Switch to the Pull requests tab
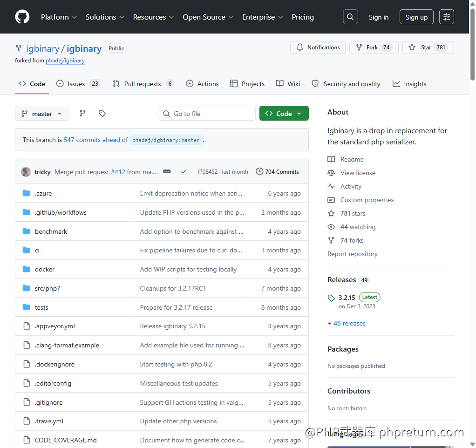Viewport: 476px width, 448px height. click(x=143, y=84)
